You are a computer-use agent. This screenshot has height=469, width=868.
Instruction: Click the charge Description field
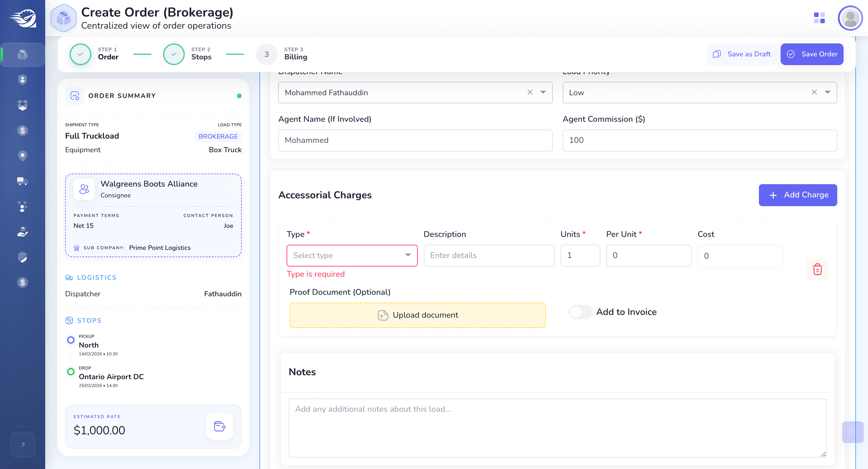click(489, 255)
